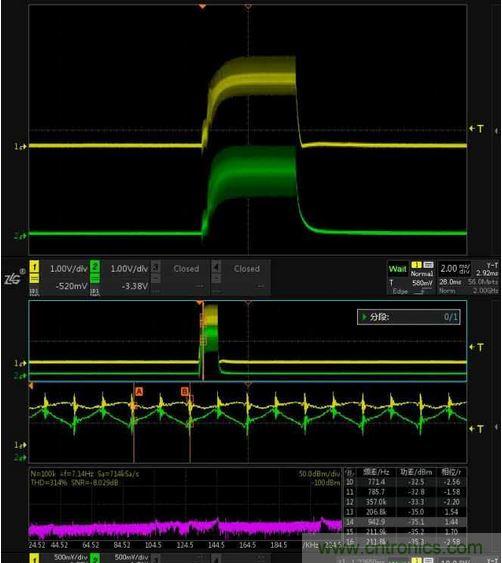Click the 580mV trigger level readout

(422, 283)
